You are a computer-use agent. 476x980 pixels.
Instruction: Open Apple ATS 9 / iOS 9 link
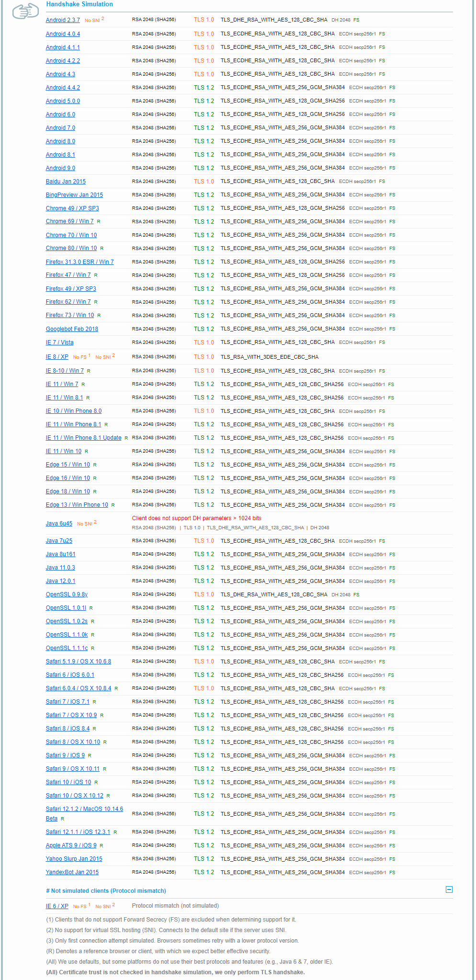tap(71, 845)
